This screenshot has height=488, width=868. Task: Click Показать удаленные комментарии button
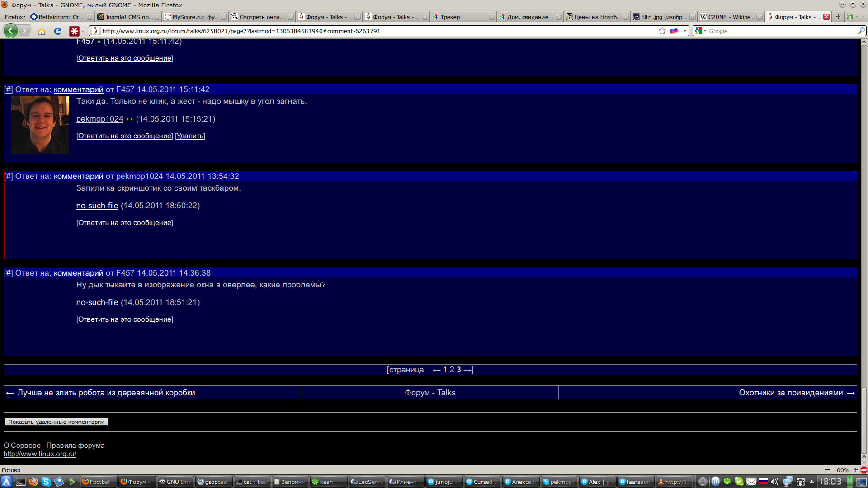click(x=57, y=422)
